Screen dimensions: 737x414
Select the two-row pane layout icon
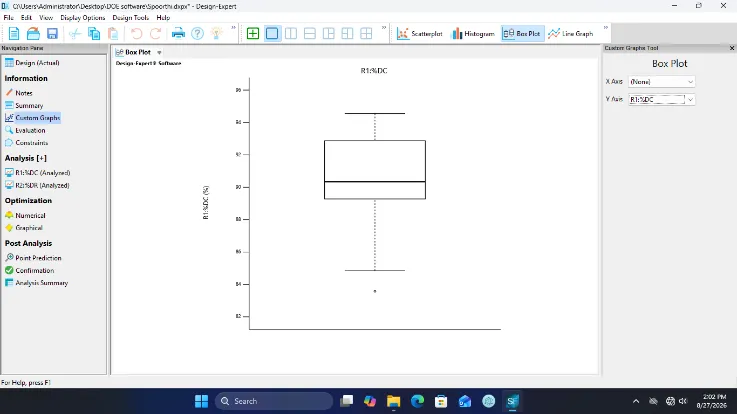coord(310,33)
